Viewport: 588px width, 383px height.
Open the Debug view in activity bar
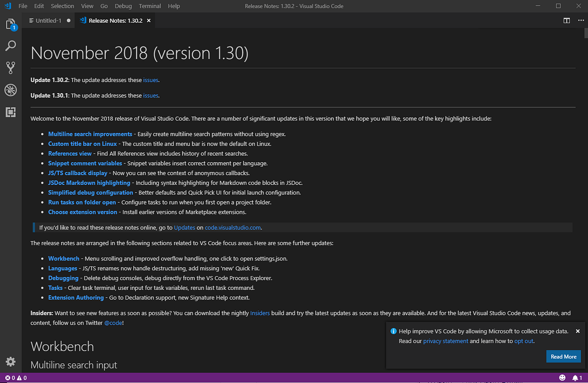(11, 90)
